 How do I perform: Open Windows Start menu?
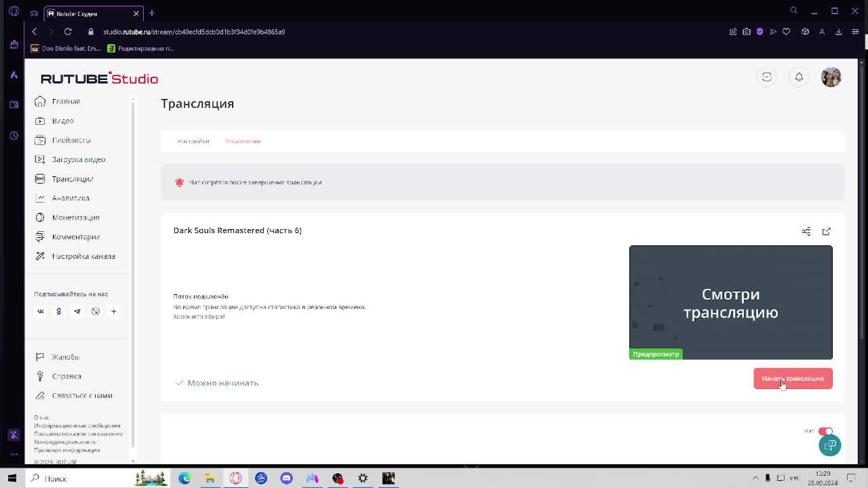click(12, 478)
